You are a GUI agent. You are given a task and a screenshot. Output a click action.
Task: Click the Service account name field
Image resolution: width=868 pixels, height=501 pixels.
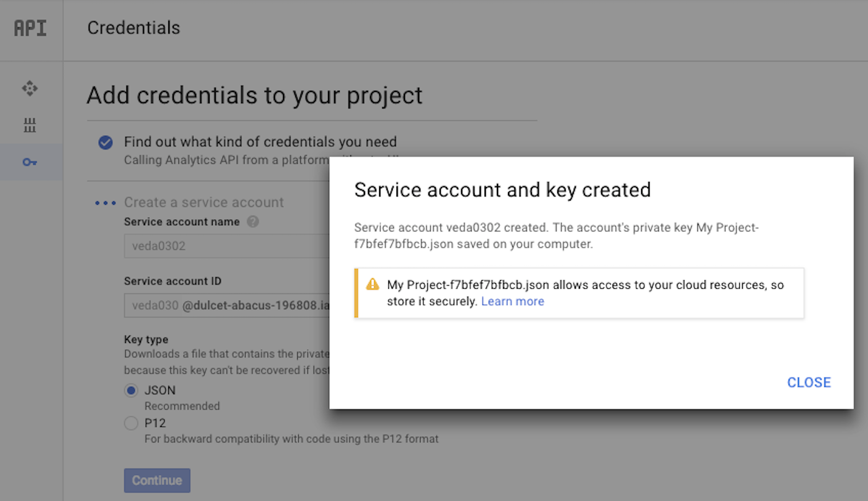227,246
